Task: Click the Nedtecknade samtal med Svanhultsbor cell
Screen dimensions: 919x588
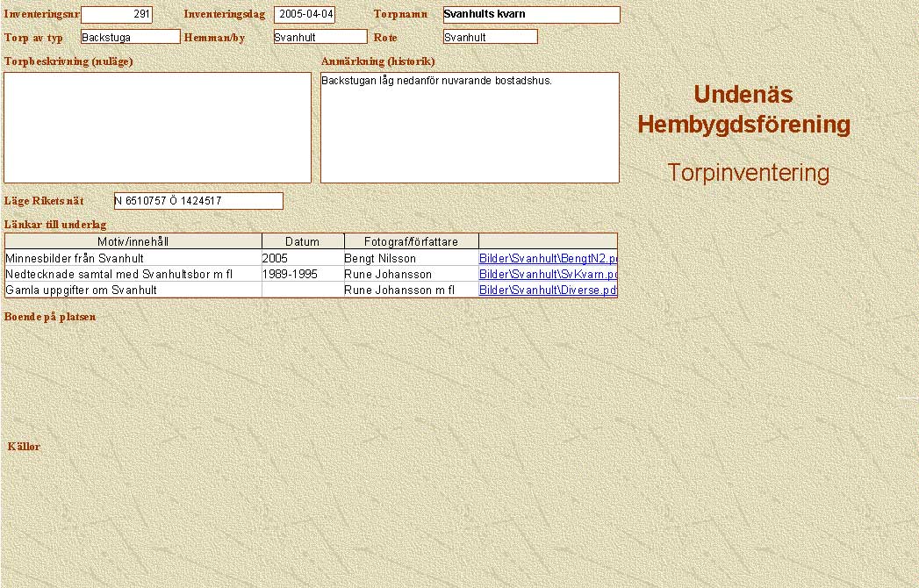Action: 119,275
